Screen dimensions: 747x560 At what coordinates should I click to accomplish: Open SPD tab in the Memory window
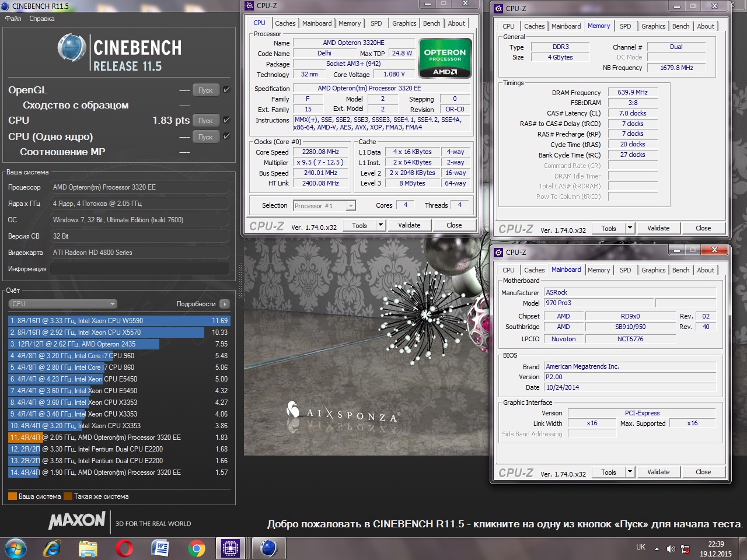click(625, 26)
